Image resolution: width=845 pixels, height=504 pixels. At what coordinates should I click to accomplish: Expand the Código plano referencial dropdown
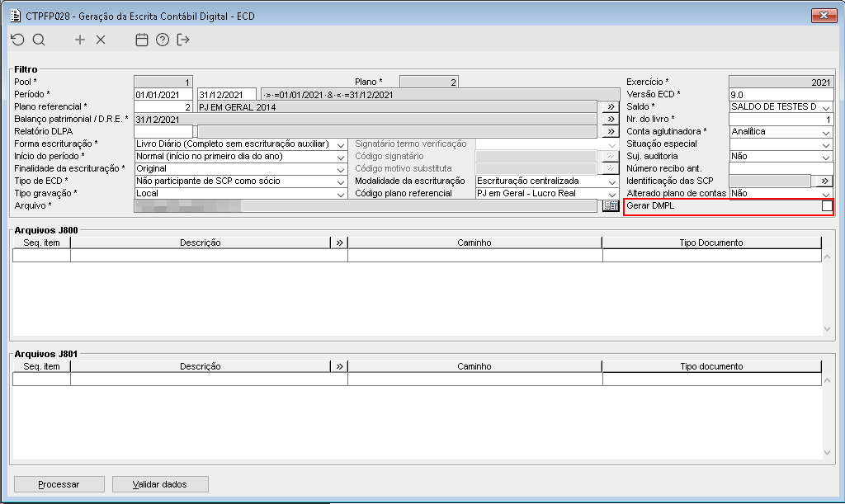(612, 195)
